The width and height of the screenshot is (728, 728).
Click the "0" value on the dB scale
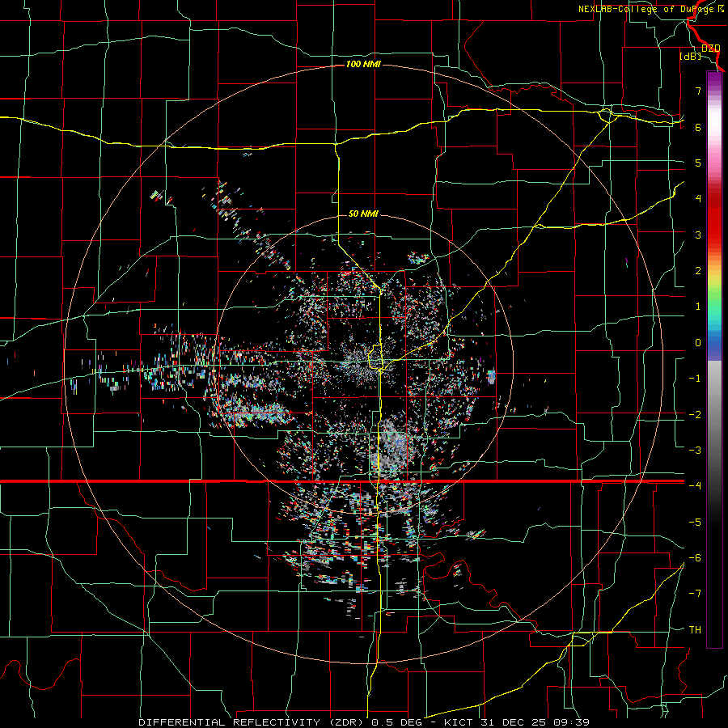tap(698, 343)
